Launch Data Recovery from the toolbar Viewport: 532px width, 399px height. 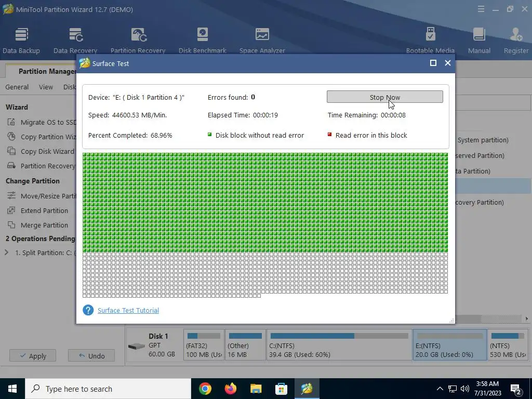click(75, 41)
